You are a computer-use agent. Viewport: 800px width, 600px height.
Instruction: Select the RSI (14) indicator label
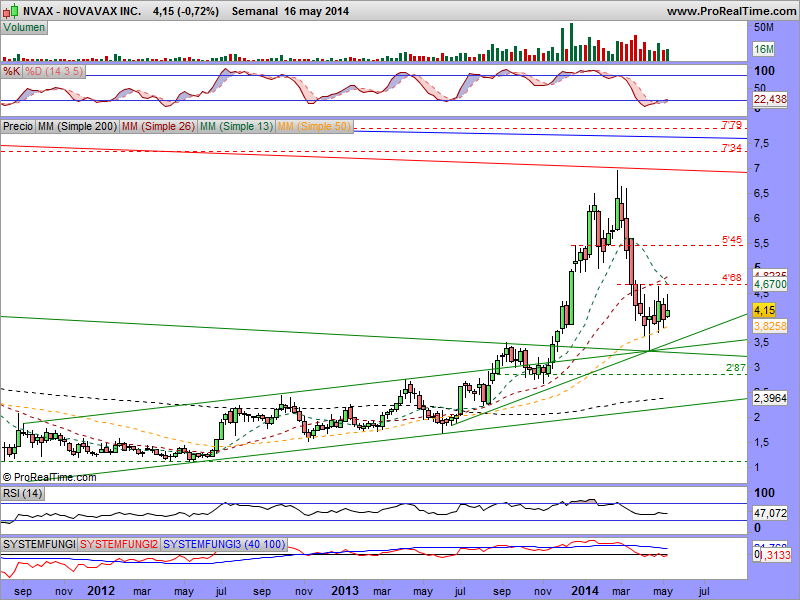point(22,493)
